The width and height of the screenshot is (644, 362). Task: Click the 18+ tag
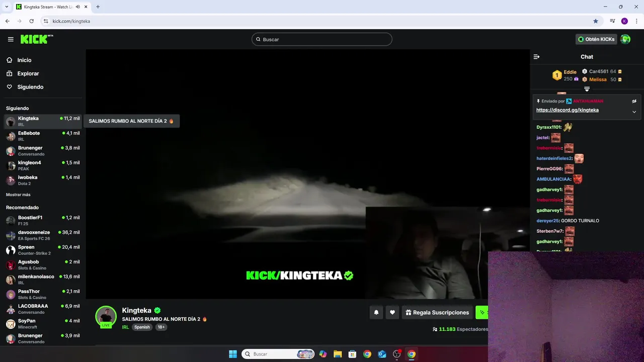[x=161, y=327]
